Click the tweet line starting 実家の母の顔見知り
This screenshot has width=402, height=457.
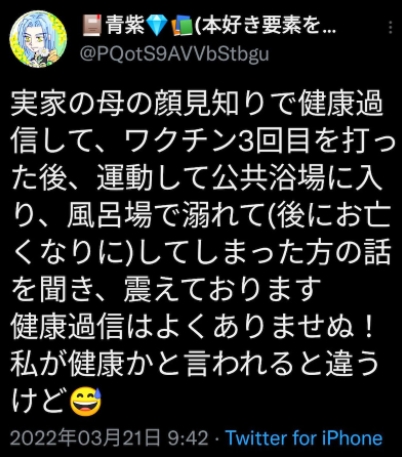[x=197, y=103]
